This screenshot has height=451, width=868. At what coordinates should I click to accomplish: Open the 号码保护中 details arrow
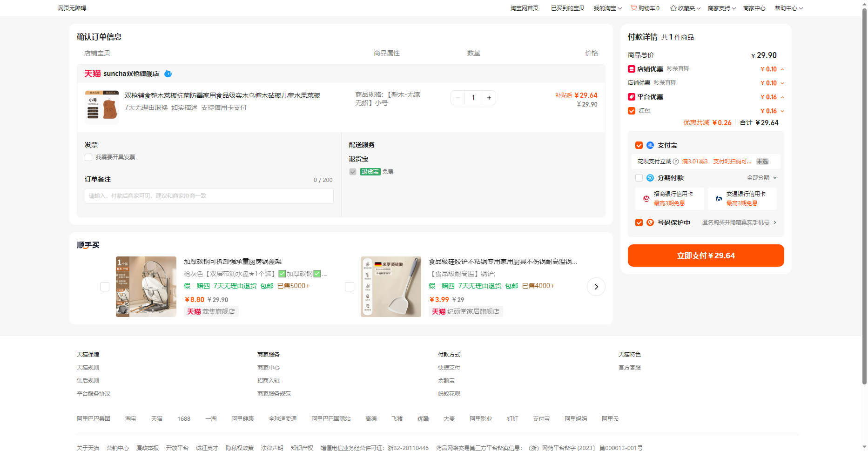pos(775,222)
